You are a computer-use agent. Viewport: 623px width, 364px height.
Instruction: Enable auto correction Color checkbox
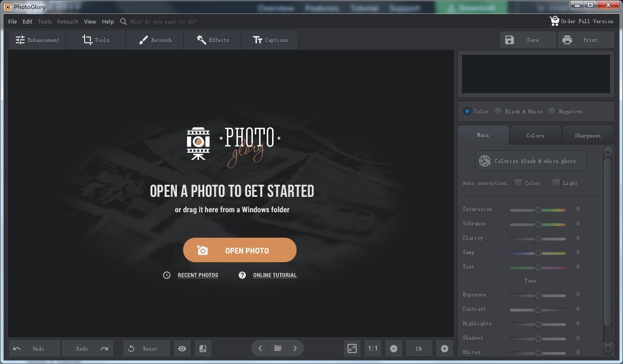pyautogui.click(x=518, y=183)
